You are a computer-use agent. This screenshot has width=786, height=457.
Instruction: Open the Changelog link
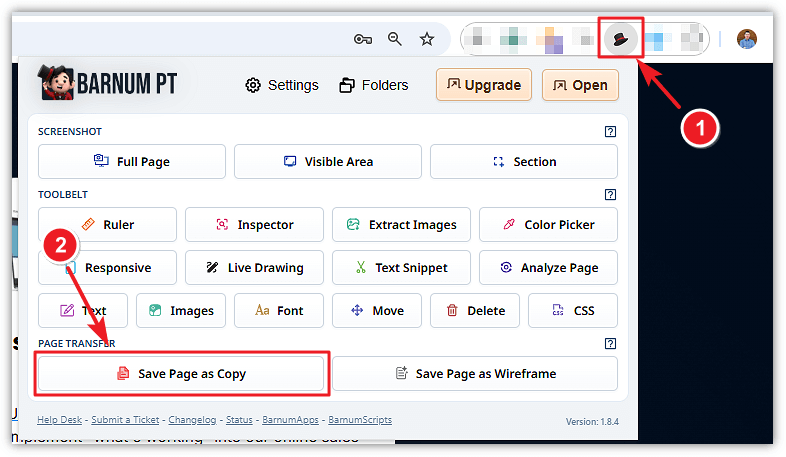192,420
